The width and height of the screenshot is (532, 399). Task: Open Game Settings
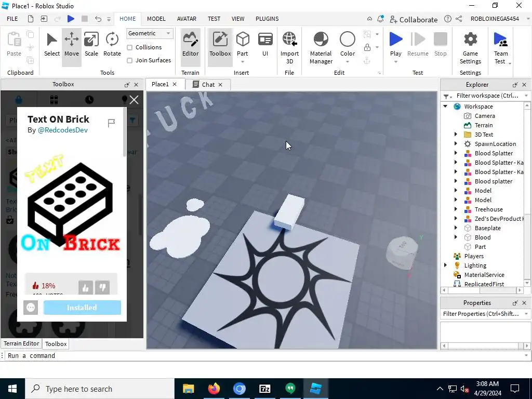click(470, 47)
